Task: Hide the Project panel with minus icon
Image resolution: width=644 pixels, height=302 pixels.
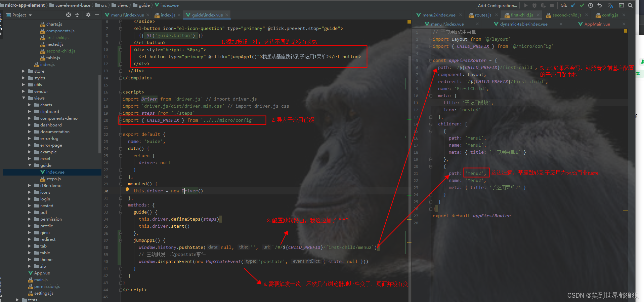Action: pyautogui.click(x=97, y=15)
